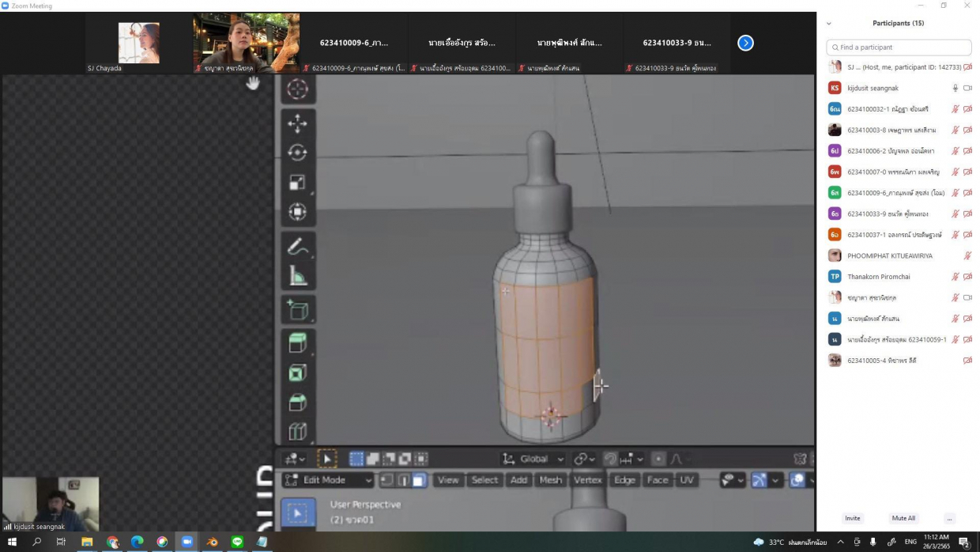
Task: Toggle snapping magnet icon
Action: click(610, 459)
